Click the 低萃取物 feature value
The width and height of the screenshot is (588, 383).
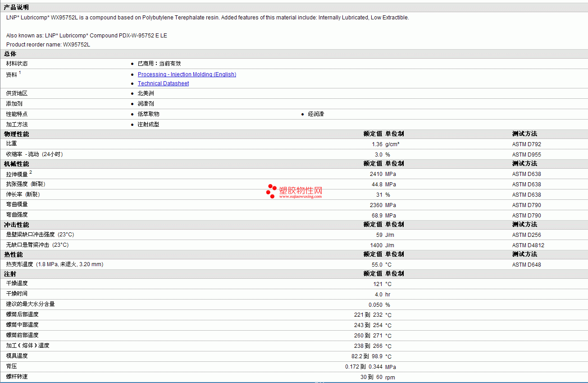pyautogui.click(x=148, y=114)
